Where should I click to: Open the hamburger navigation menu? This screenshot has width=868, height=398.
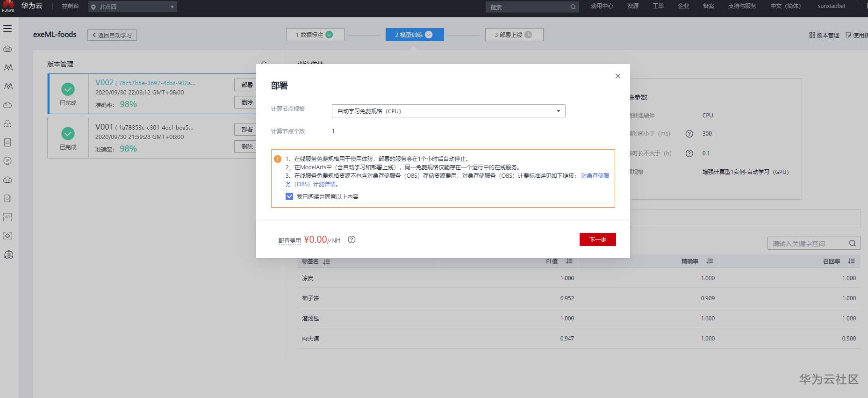[7, 29]
